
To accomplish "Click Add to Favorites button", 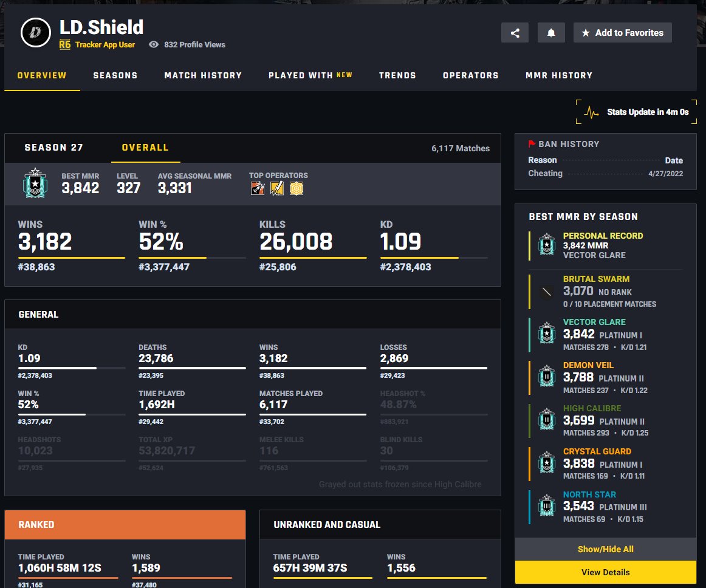I will point(623,32).
